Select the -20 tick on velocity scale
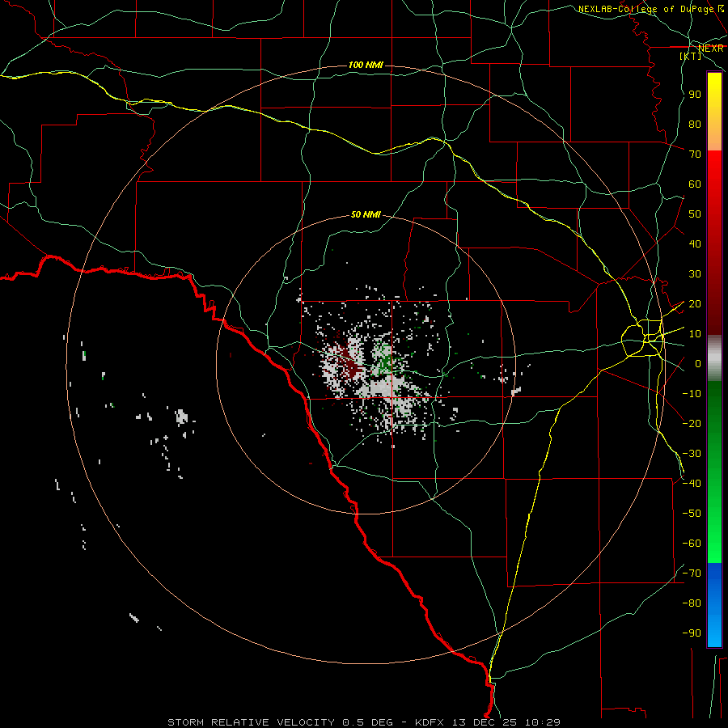This screenshot has width=728, height=728. point(692,423)
